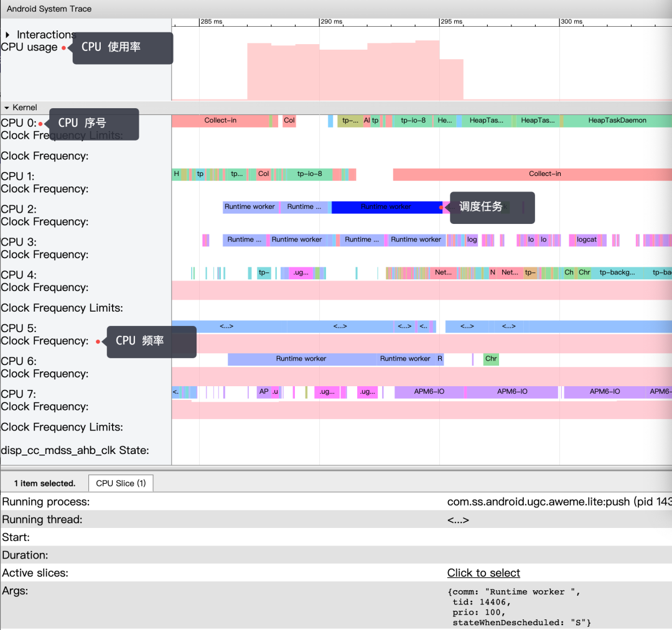672x630 pixels.
Task: Select the green Chr slice on CPU 6
Action: (491, 359)
